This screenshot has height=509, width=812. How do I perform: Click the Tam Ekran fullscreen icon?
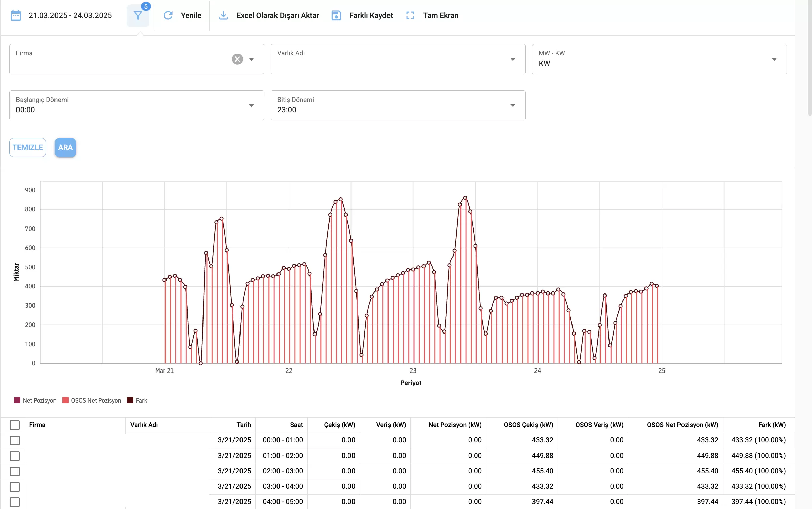click(410, 15)
